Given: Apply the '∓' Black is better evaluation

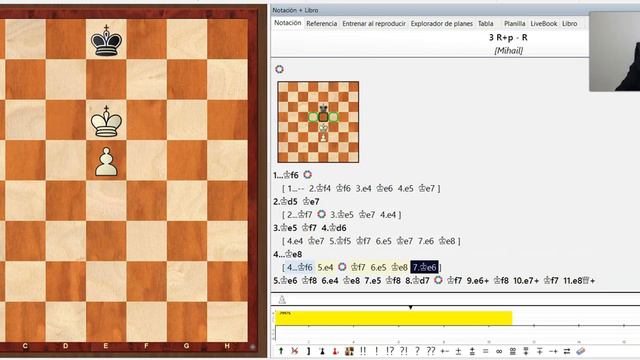Looking at the screenshot, I should click(x=540, y=351).
